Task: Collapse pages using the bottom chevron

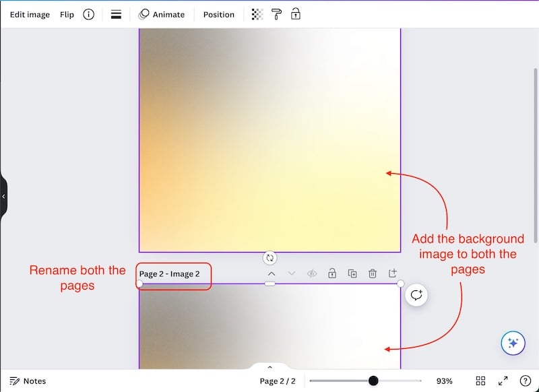Action: click(269, 367)
